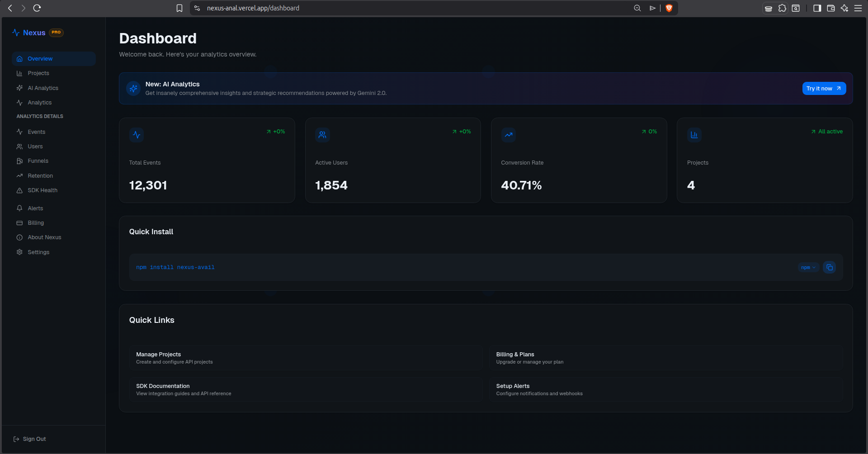Open the Billing & Plans quick link
The height and width of the screenshot is (454, 868).
coord(666,358)
